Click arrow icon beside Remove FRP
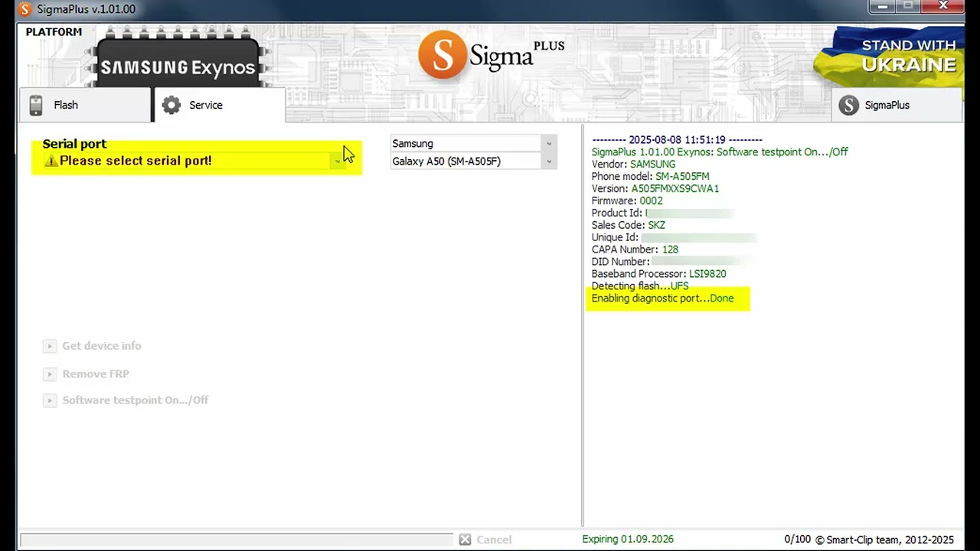This screenshot has width=980, height=551. 50,374
